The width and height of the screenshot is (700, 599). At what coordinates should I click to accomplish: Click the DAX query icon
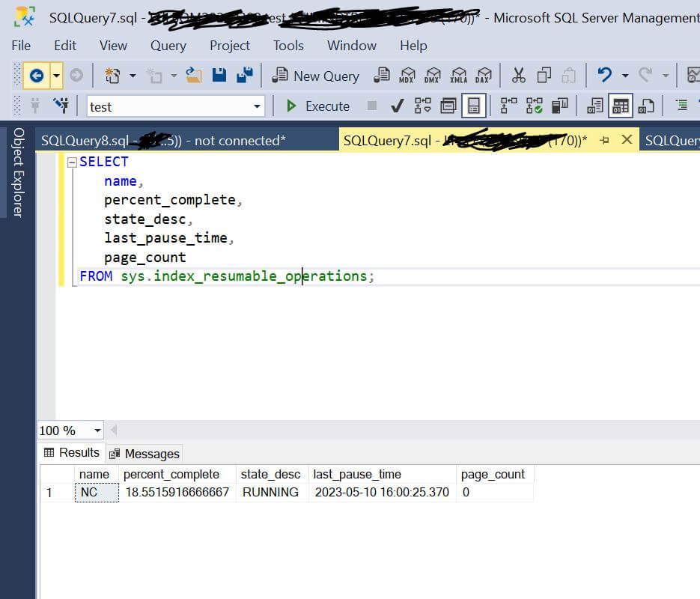pyautogui.click(x=483, y=76)
